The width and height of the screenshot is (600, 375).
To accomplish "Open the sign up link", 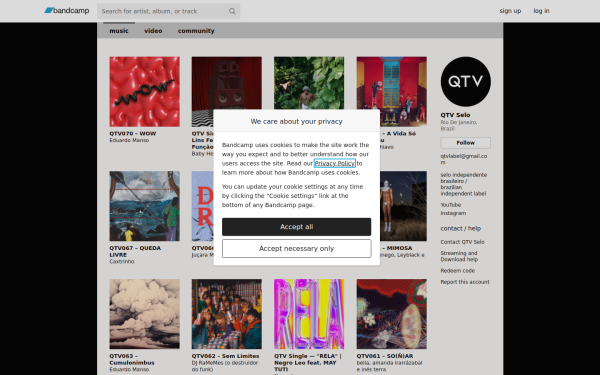I will 510,11.
